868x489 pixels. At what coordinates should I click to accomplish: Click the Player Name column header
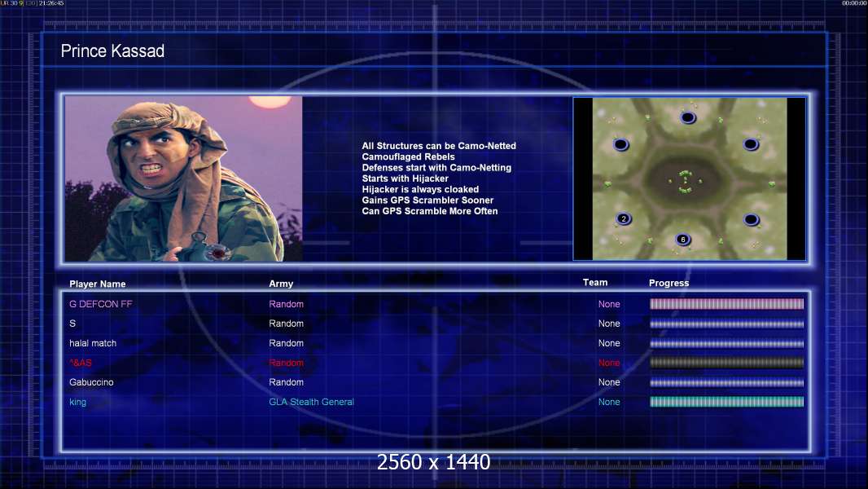point(98,284)
